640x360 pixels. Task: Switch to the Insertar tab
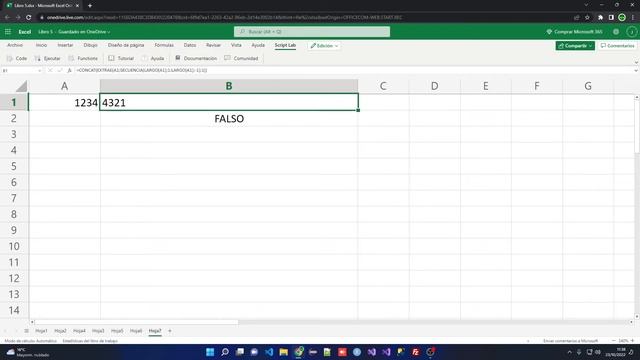click(x=65, y=45)
